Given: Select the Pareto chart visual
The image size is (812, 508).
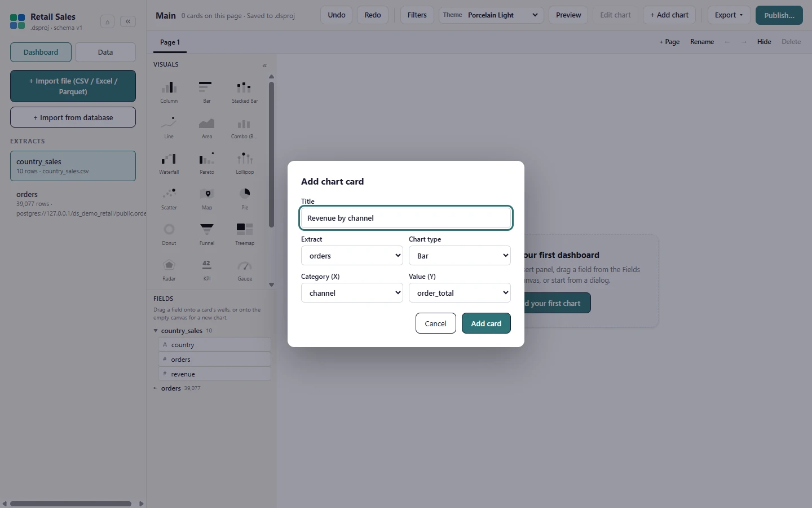Looking at the screenshot, I should (x=207, y=163).
